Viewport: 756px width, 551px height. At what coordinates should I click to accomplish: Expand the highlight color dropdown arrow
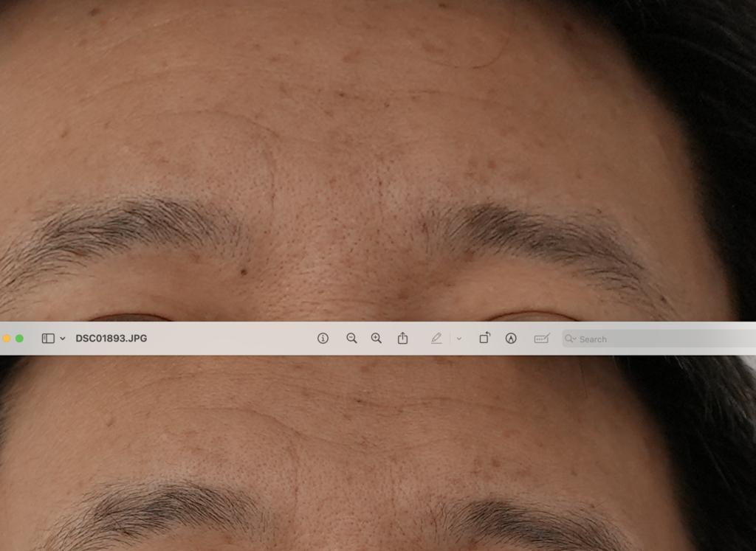pos(458,339)
